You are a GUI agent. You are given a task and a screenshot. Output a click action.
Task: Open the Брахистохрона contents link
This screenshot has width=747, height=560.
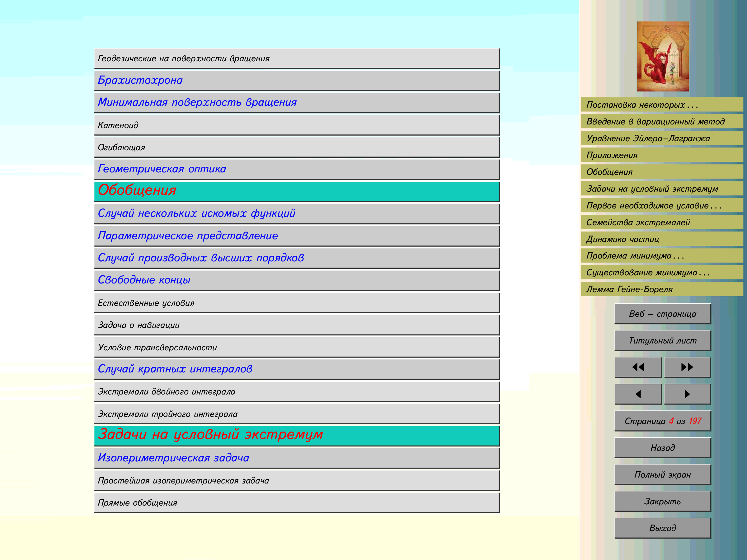click(140, 80)
